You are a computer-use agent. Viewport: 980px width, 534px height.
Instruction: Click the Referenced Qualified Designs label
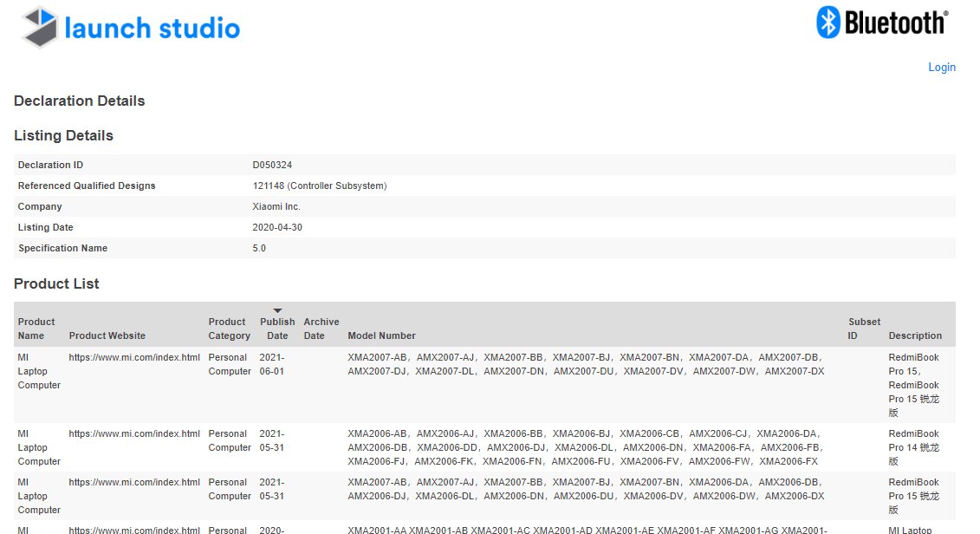(87, 186)
